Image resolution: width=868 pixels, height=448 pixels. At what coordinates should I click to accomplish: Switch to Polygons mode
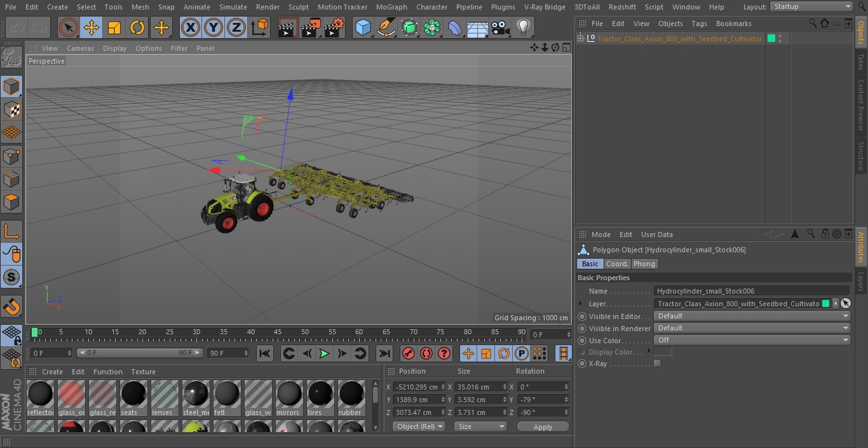pos(11,202)
